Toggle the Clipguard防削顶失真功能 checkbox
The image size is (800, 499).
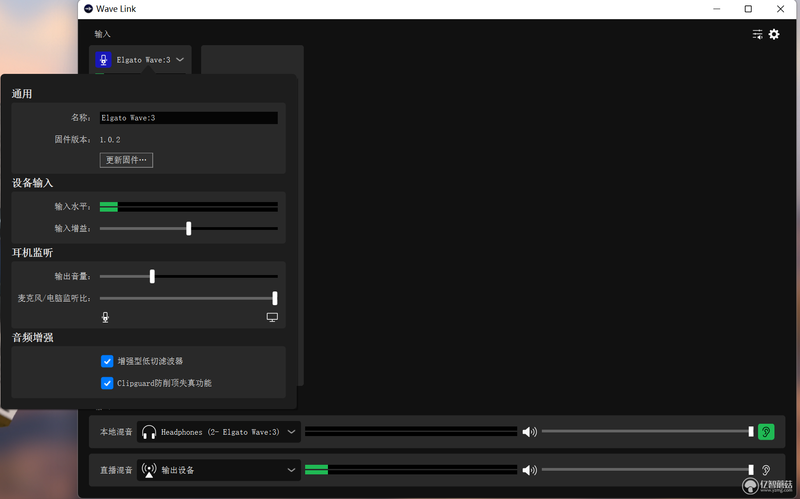(107, 383)
